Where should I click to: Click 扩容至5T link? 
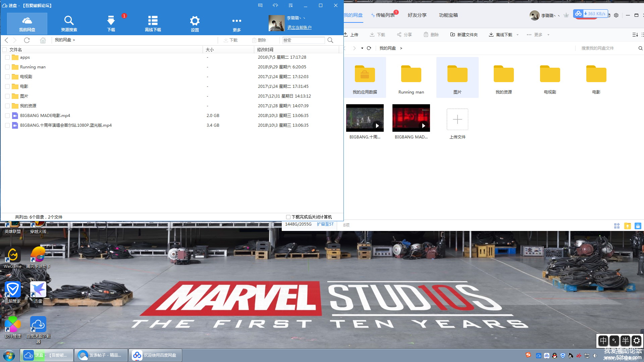point(325,224)
